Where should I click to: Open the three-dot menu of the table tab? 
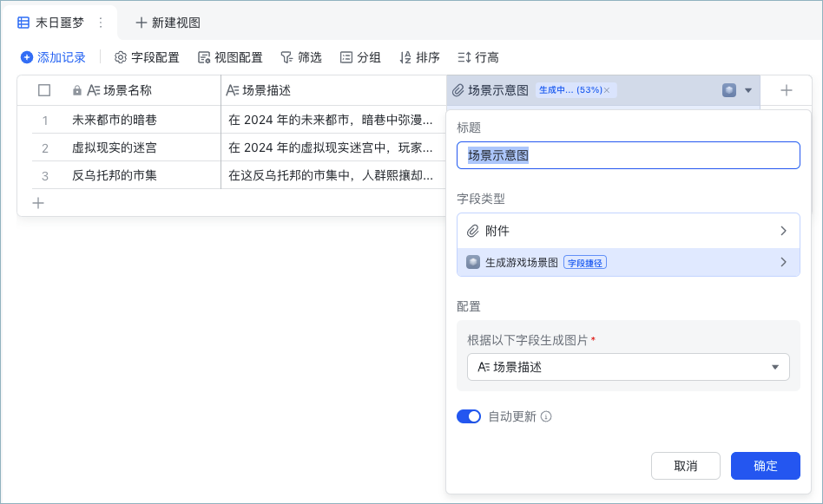(100, 23)
